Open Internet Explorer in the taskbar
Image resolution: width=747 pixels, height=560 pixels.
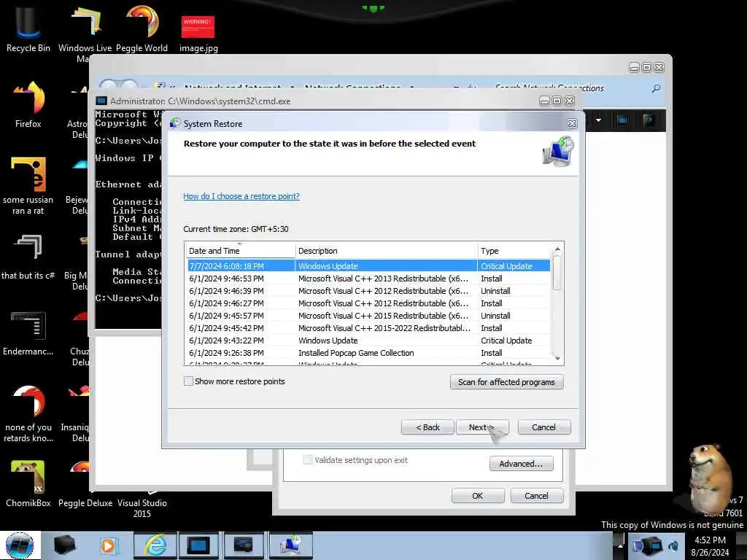coord(155,545)
